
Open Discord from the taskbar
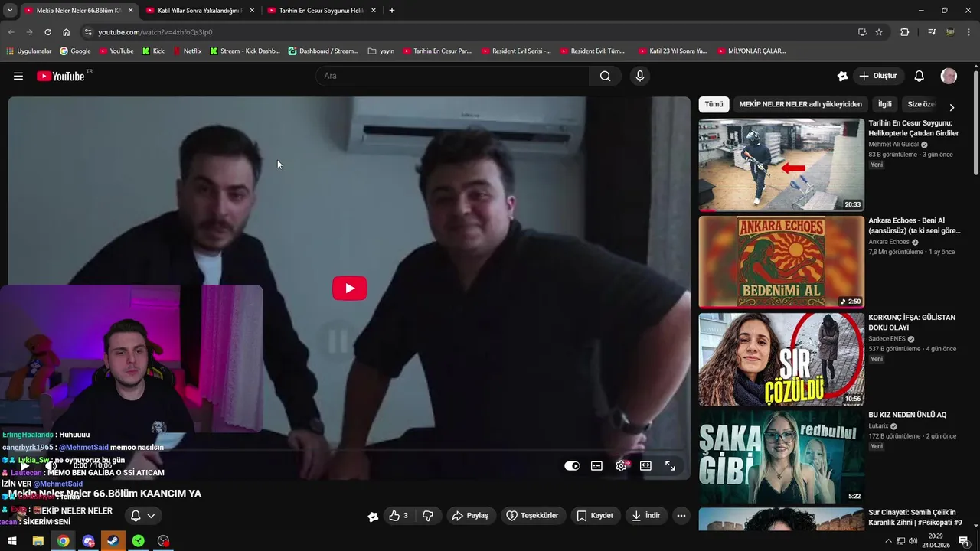[88, 541]
